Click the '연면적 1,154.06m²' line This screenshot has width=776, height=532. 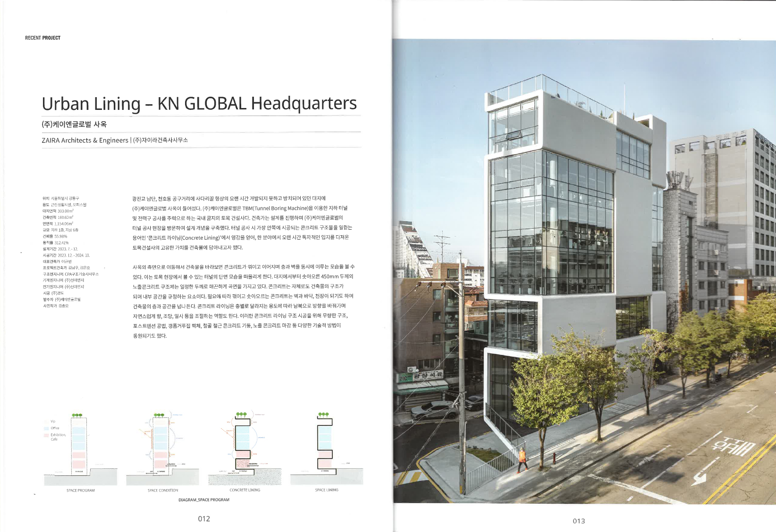coord(58,224)
